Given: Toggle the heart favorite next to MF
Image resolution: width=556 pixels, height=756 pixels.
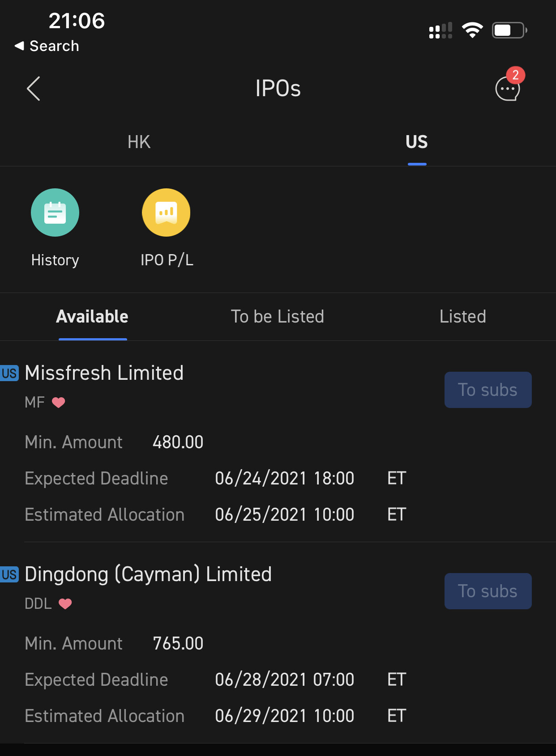Looking at the screenshot, I should click(59, 403).
